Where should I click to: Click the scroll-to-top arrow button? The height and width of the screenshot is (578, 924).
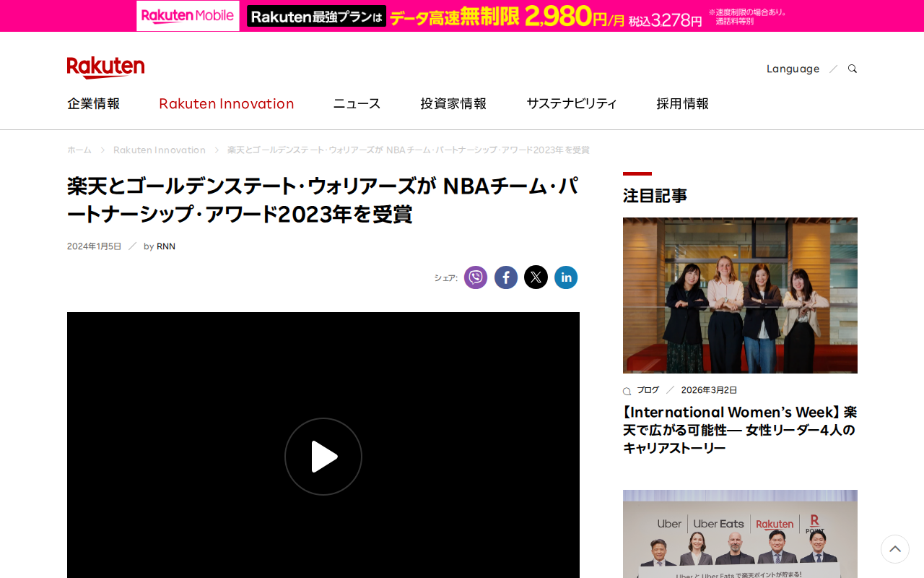click(x=895, y=549)
